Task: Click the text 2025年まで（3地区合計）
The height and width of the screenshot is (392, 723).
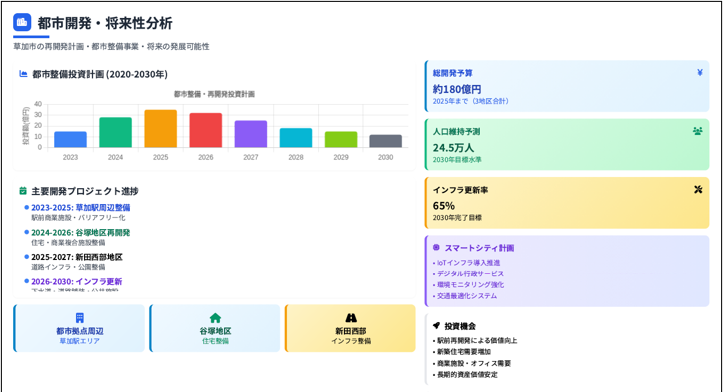Action: click(x=471, y=101)
